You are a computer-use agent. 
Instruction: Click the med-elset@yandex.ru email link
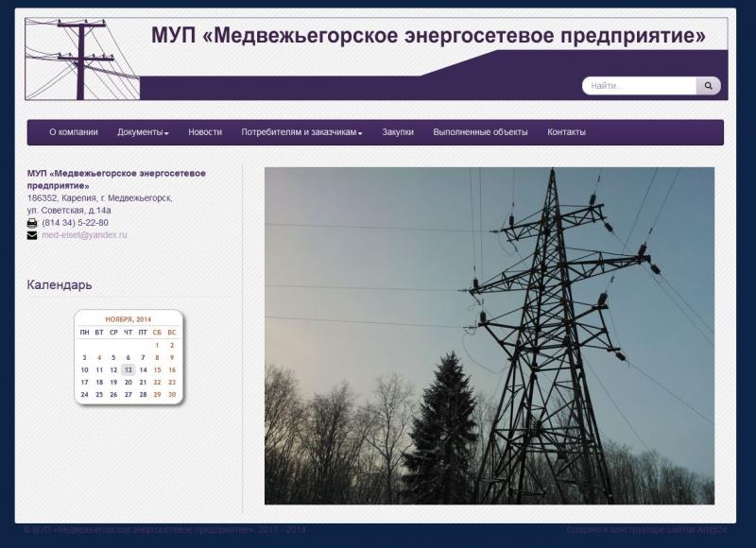84,235
